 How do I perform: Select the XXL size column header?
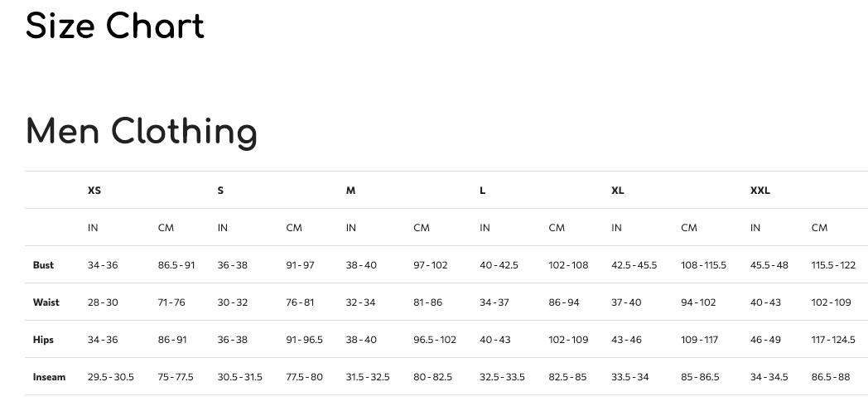point(759,191)
